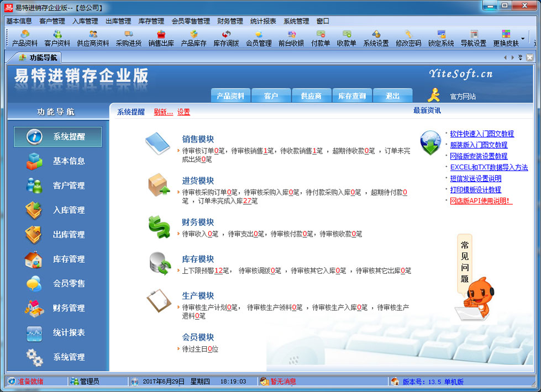Open 库存调拨 from the toolbar
This screenshot has height=392, width=541.
(226, 38)
